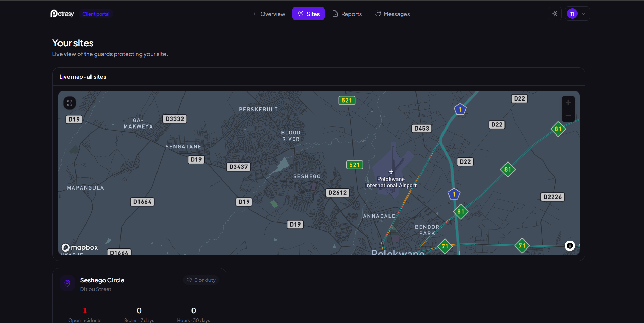Click the SENGATANE map label
Screen dimensions: 644x323
click(x=184, y=147)
